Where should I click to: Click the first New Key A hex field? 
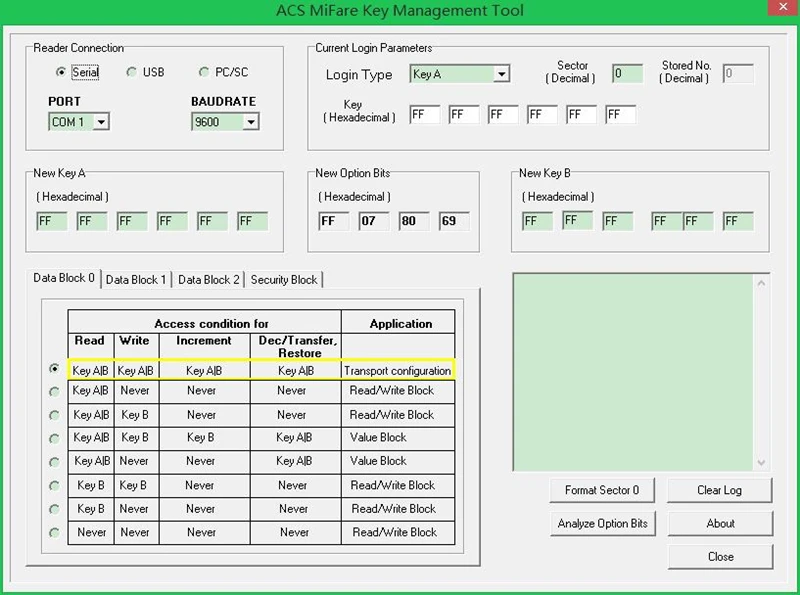[52, 221]
